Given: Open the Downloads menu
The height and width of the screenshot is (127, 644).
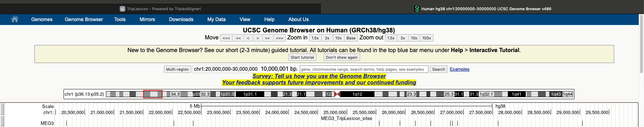Looking at the screenshot, I should (181, 19).
